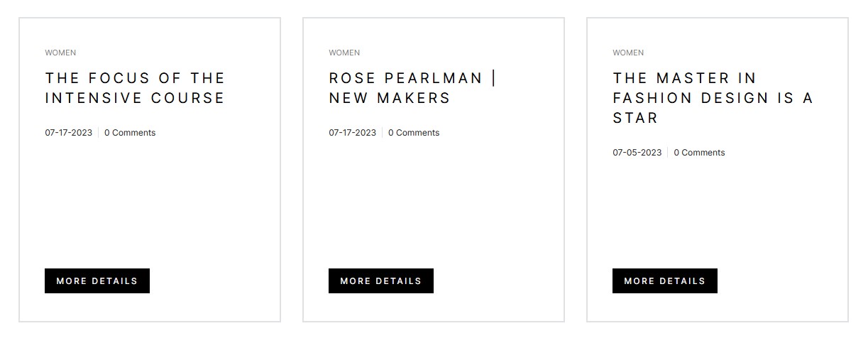Image resolution: width=868 pixels, height=343 pixels.
Task: Open The Master in Fashion Design title
Action: pyautogui.click(x=713, y=98)
